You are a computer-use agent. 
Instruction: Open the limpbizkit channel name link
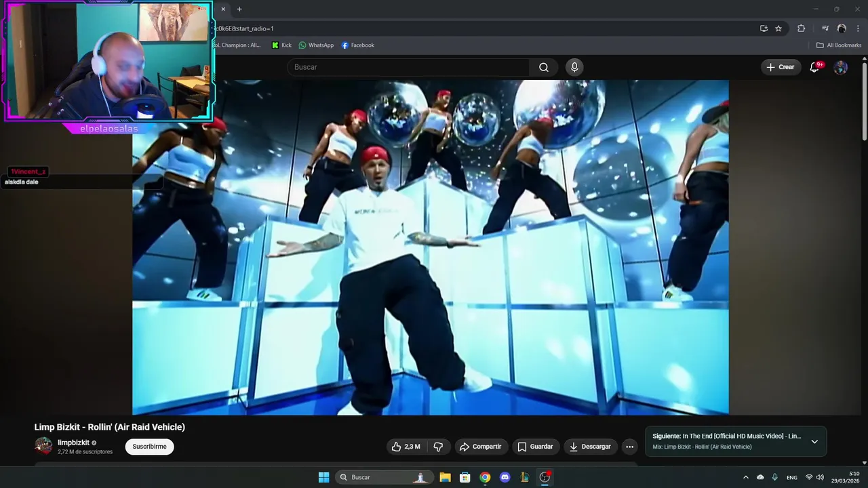73,443
